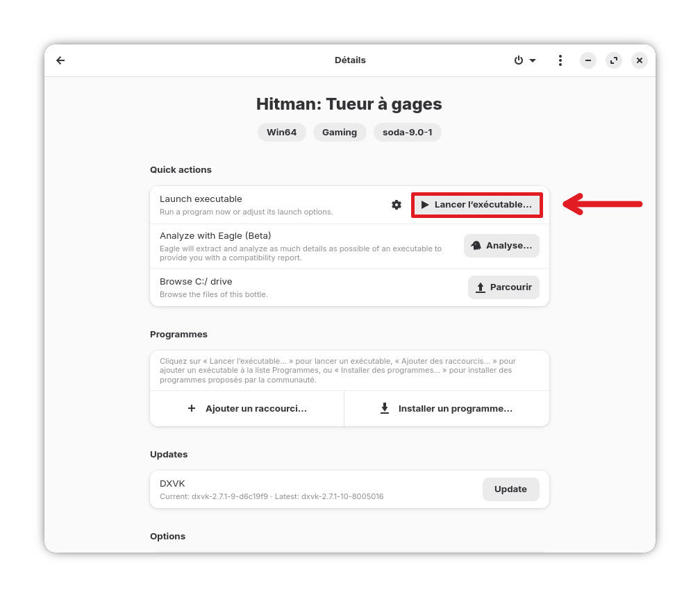Open the power options dropdown

click(524, 60)
